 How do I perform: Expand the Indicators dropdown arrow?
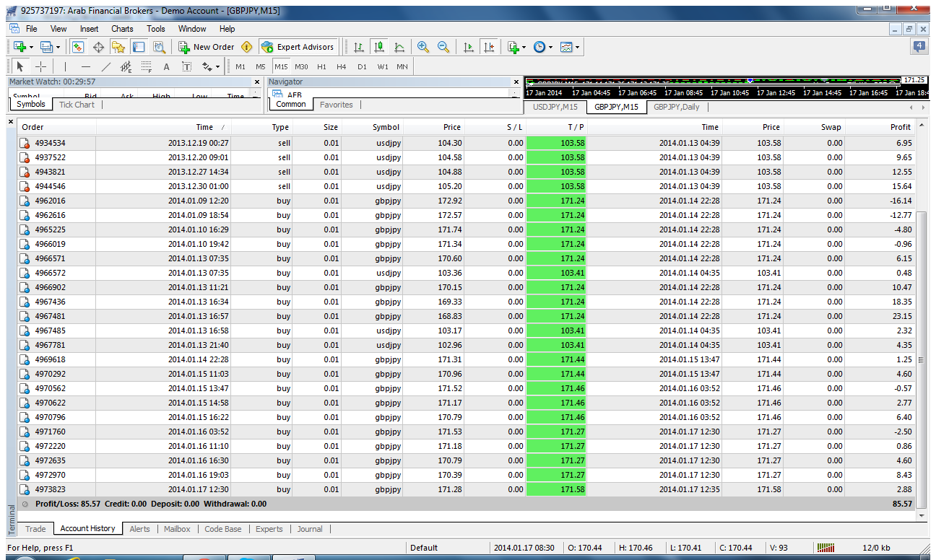point(524,47)
